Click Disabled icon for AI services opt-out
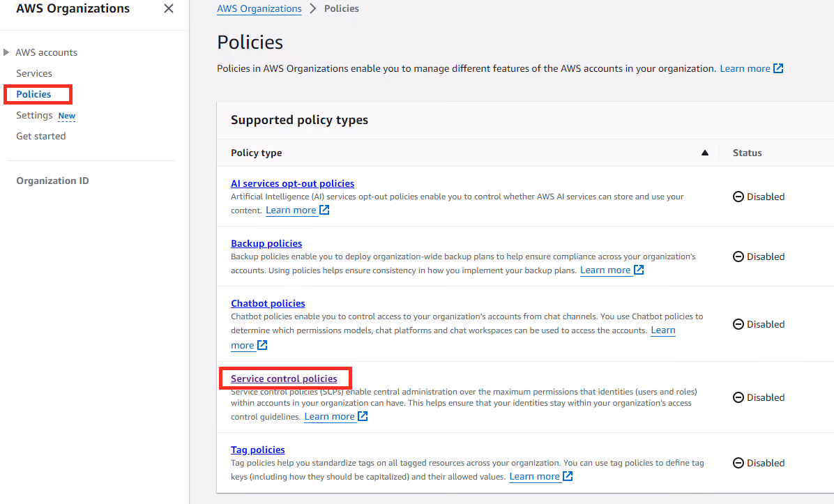The height and width of the screenshot is (504, 834). 738,197
